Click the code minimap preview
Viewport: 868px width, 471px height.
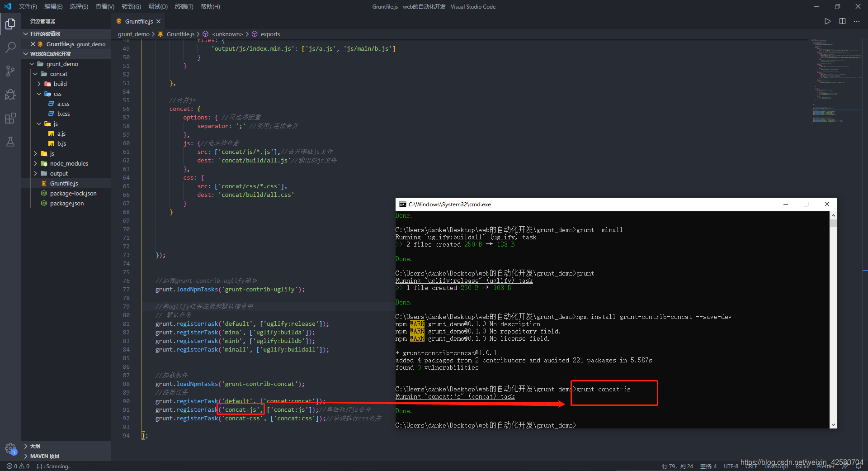(836, 81)
